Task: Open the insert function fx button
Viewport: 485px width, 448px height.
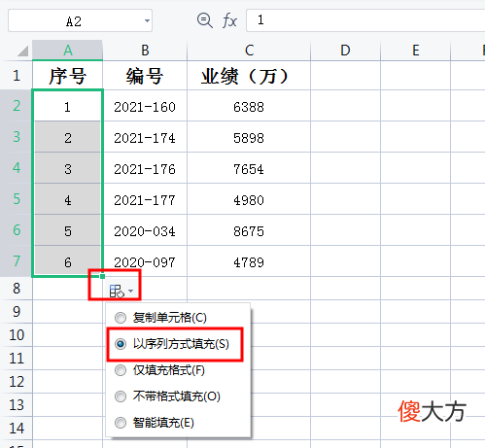Action: pyautogui.click(x=229, y=20)
